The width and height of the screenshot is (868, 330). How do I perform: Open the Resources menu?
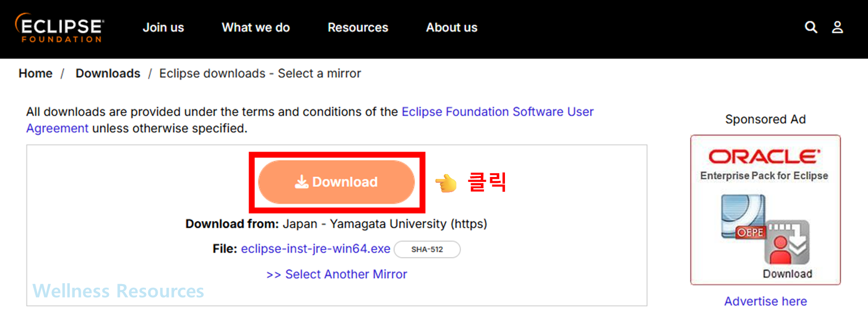358,27
